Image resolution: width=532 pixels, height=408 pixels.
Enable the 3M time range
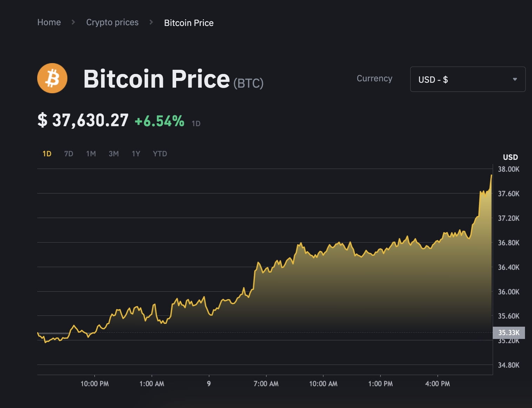pyautogui.click(x=113, y=154)
